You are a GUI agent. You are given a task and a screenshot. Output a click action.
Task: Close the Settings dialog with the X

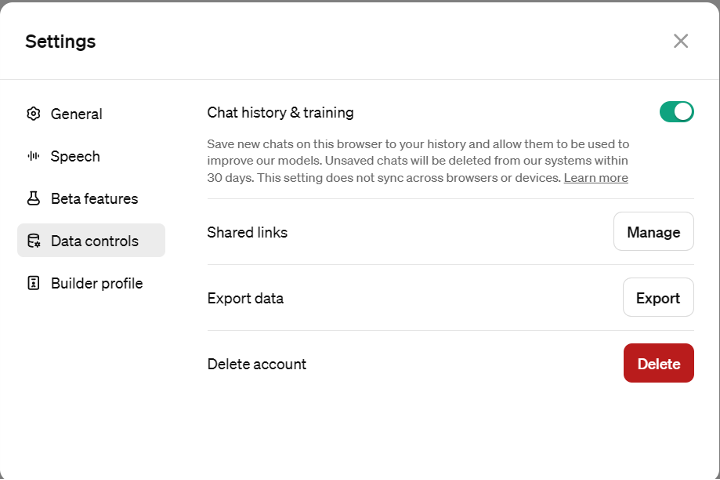pyautogui.click(x=681, y=41)
